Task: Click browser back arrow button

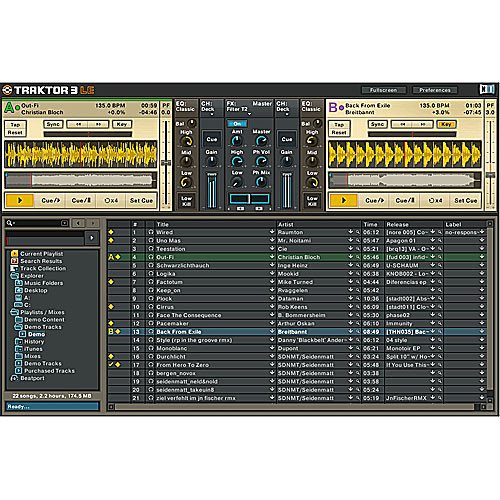Action: click(78, 223)
